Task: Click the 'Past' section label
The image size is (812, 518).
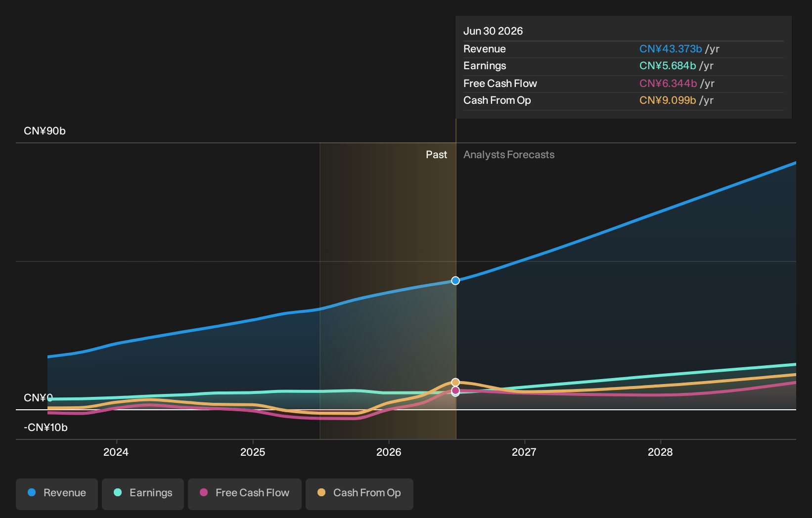Action: pyautogui.click(x=437, y=155)
